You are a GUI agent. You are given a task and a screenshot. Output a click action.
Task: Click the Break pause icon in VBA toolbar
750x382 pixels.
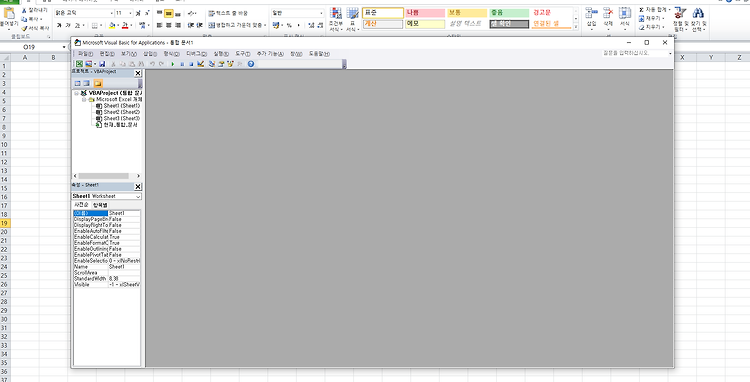tap(182, 64)
